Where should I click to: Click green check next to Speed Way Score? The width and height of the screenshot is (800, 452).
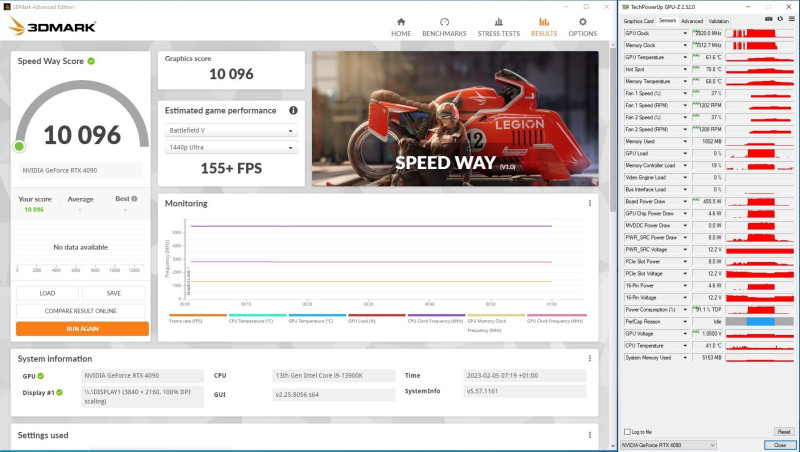point(91,61)
